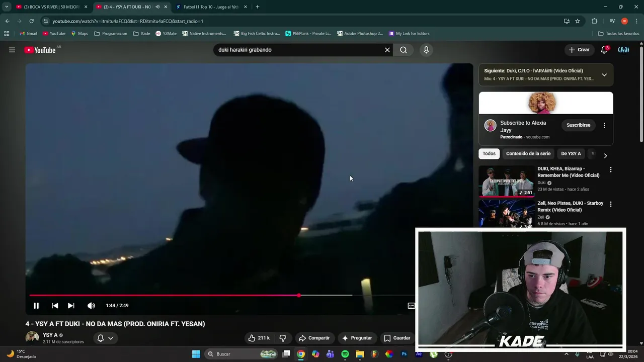Image resolution: width=644 pixels, height=362 pixels.
Task: Open options for Remember Me video
Action: coord(611,170)
